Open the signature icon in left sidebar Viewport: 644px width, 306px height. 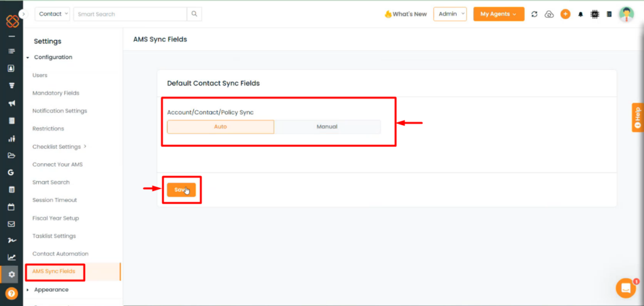11,241
